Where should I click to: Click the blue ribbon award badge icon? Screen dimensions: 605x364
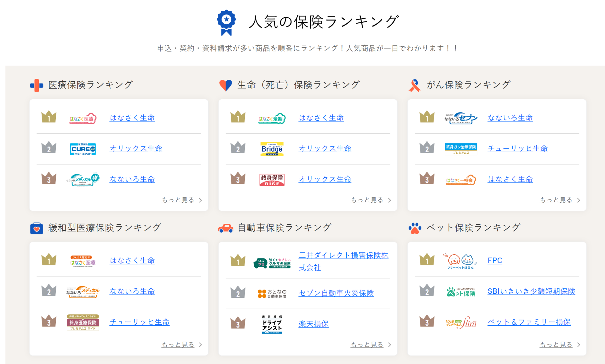(226, 22)
